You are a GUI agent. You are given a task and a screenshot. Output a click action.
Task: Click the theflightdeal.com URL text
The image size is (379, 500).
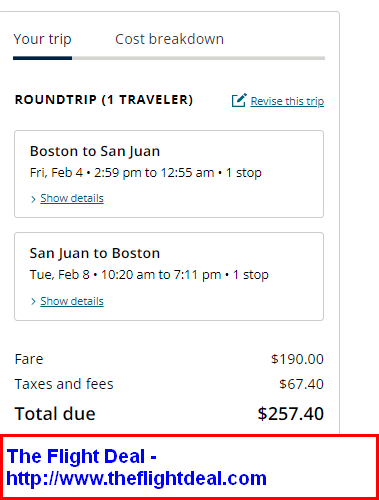point(136,478)
